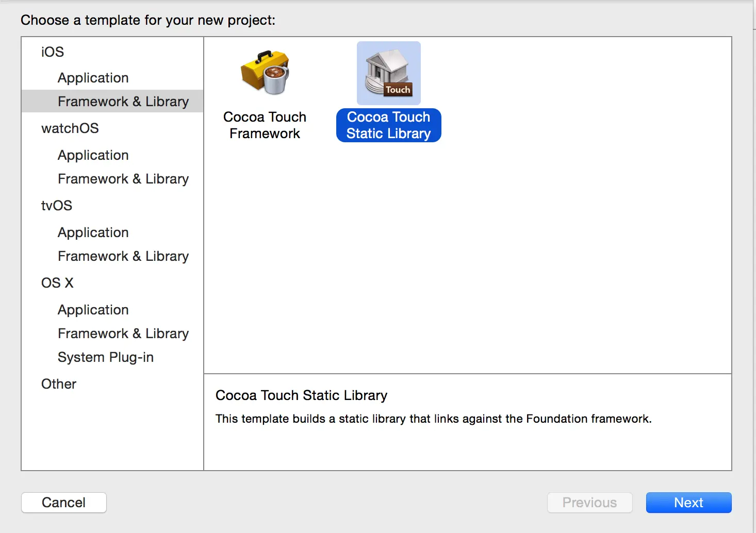Select the Cocoa Touch Framework toolbox icon
The image size is (756, 533).
pyautogui.click(x=265, y=73)
